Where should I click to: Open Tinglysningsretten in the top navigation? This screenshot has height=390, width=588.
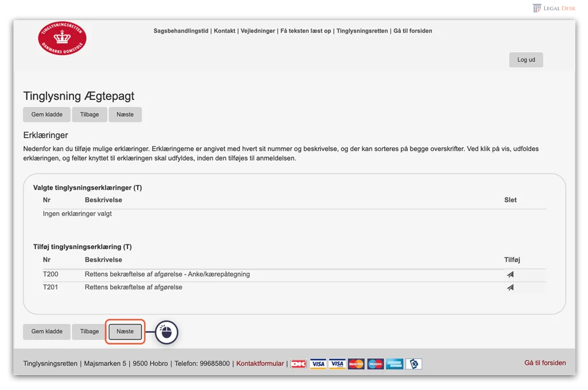pyautogui.click(x=362, y=31)
